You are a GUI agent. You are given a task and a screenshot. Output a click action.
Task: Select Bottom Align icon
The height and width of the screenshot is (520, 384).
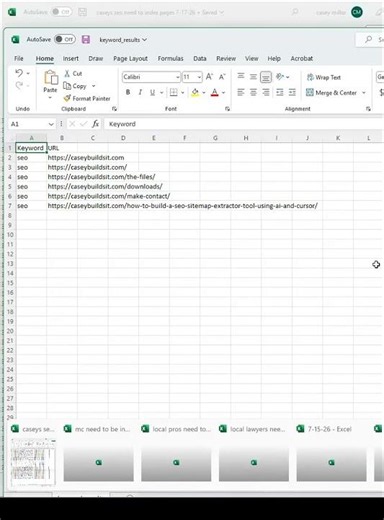tap(266, 77)
